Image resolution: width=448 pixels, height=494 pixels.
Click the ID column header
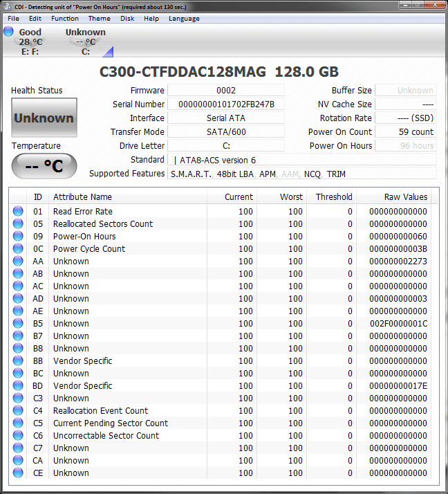(38, 197)
